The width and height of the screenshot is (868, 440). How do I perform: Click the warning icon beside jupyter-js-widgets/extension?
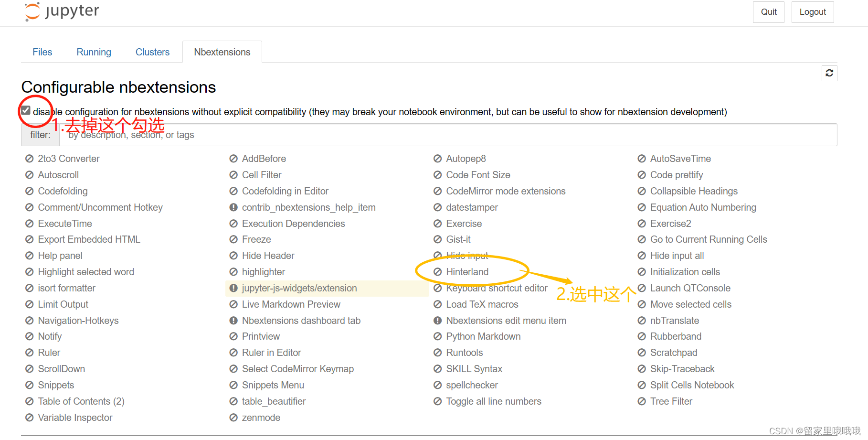click(233, 288)
